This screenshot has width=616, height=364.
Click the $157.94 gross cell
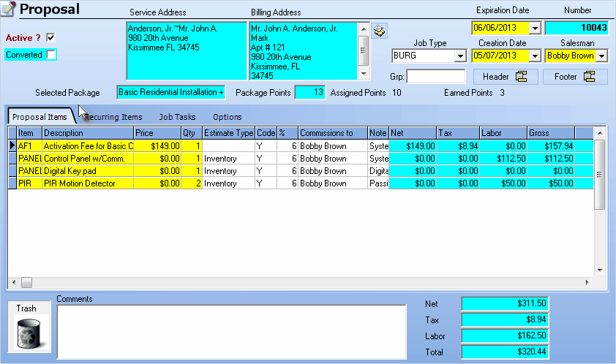click(x=551, y=145)
